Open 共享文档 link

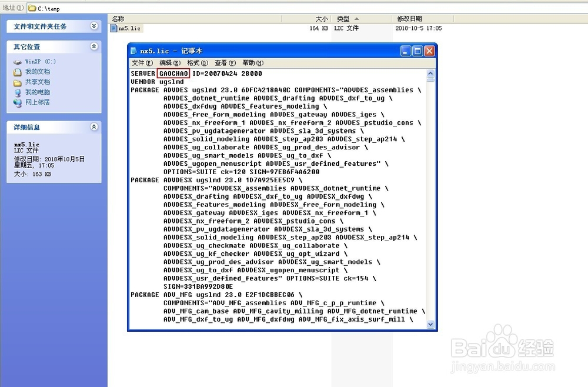coord(38,82)
